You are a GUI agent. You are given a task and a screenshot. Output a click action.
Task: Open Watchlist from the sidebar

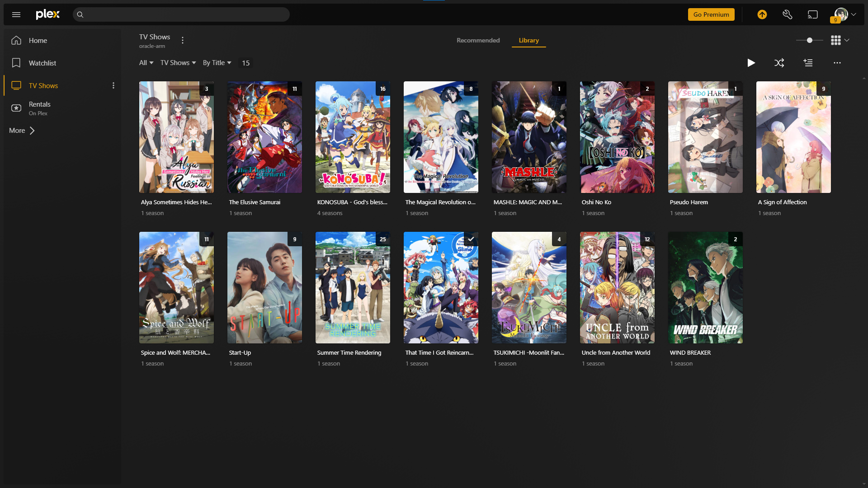[x=42, y=63]
